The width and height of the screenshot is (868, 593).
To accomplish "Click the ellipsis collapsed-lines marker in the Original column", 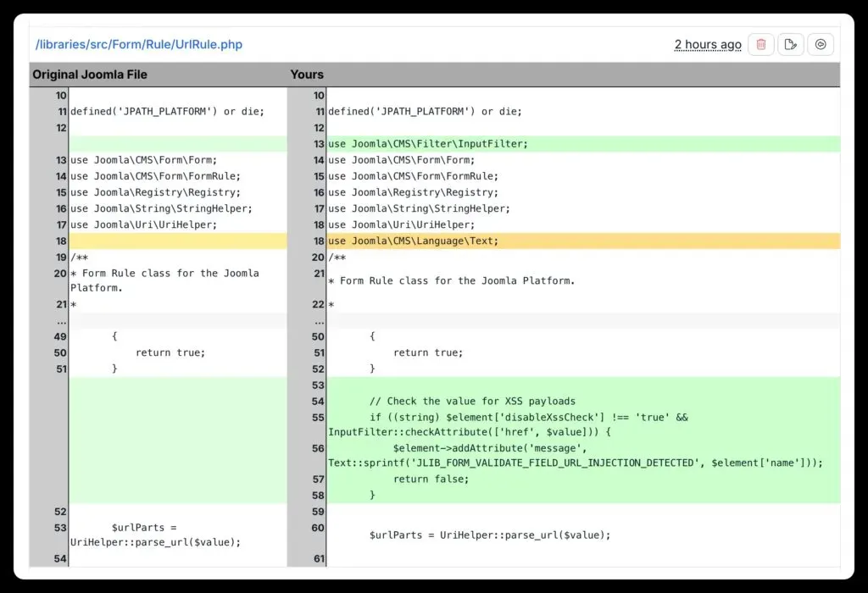I will tap(61, 321).
